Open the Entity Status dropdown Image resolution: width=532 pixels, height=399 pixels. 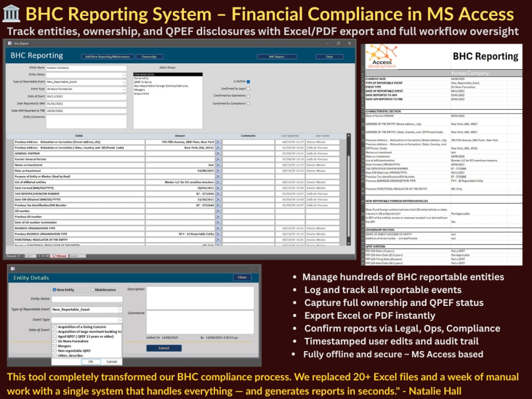[124, 75]
